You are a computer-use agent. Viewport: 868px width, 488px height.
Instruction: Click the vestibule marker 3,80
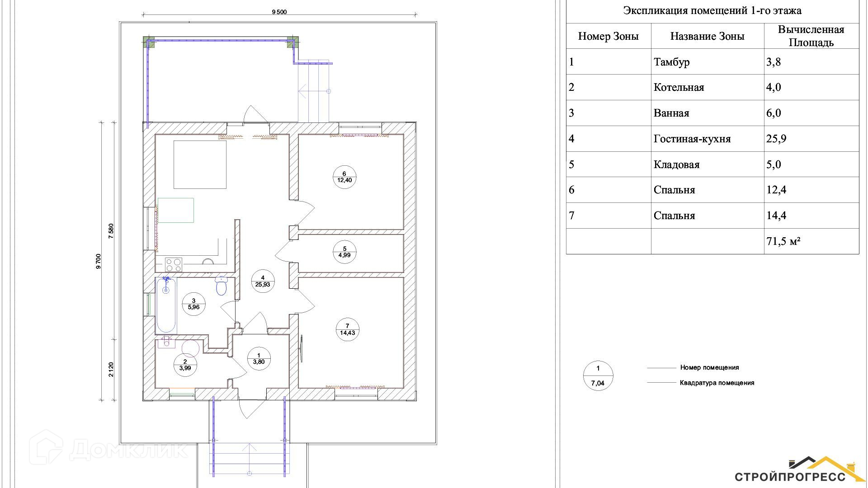pyautogui.click(x=259, y=358)
